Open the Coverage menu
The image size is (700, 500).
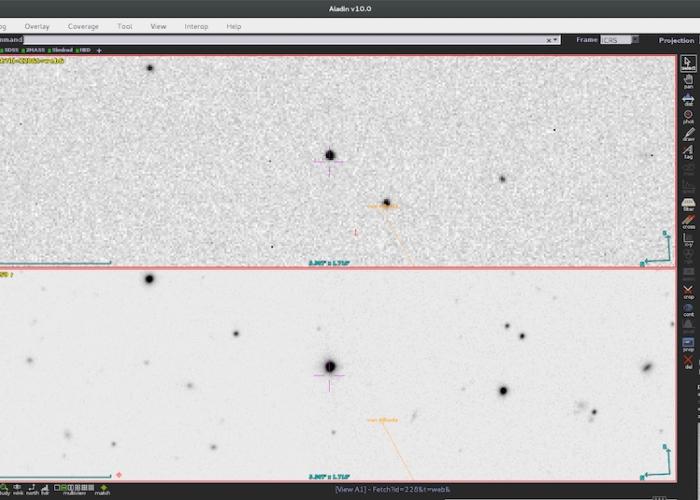click(x=83, y=26)
